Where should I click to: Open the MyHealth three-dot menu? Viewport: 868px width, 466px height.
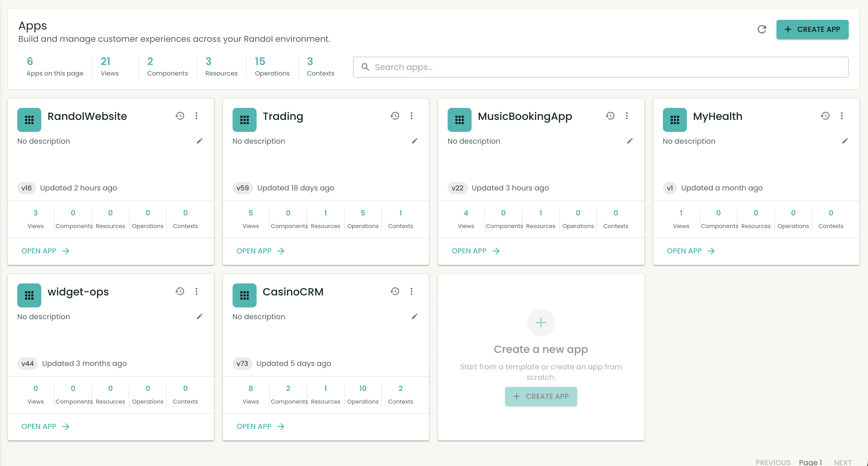tap(842, 116)
